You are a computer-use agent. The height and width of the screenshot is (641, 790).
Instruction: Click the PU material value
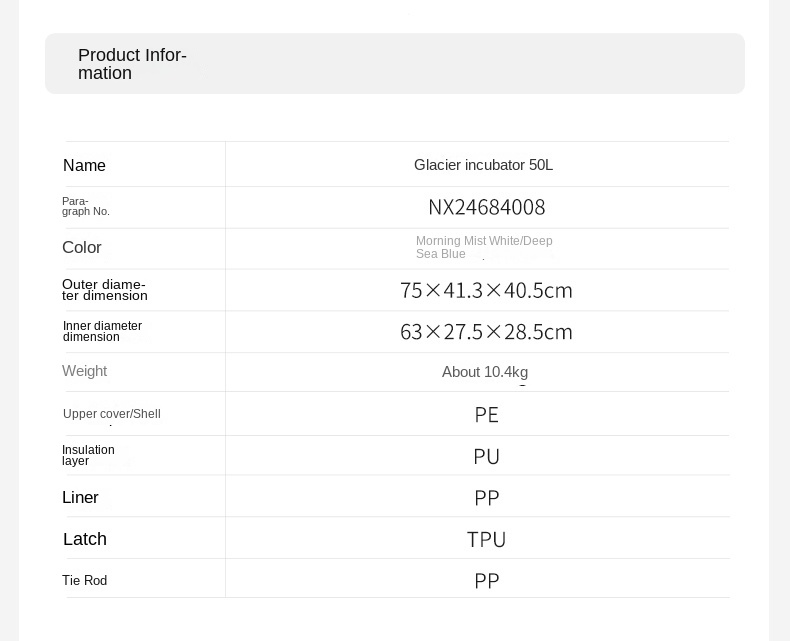coord(487,457)
